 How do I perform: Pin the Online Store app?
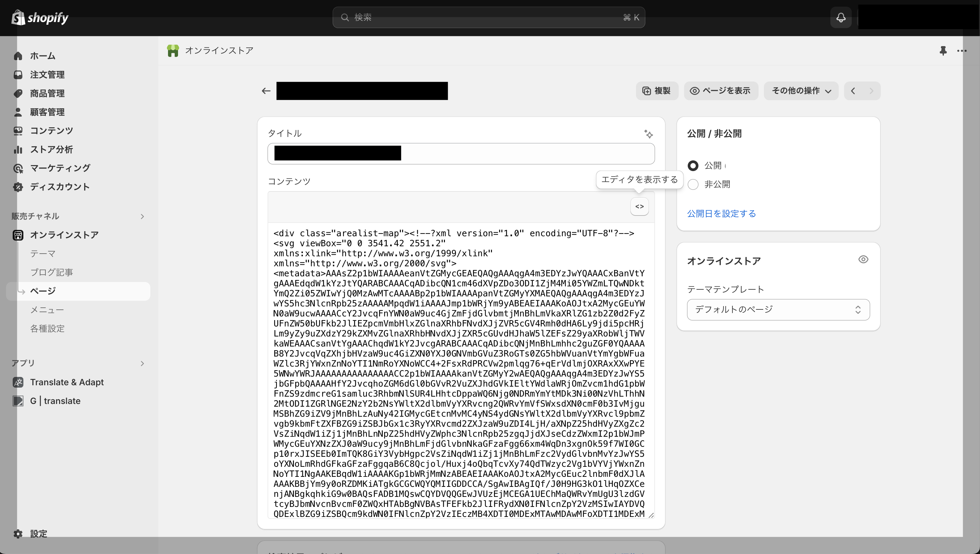click(943, 50)
